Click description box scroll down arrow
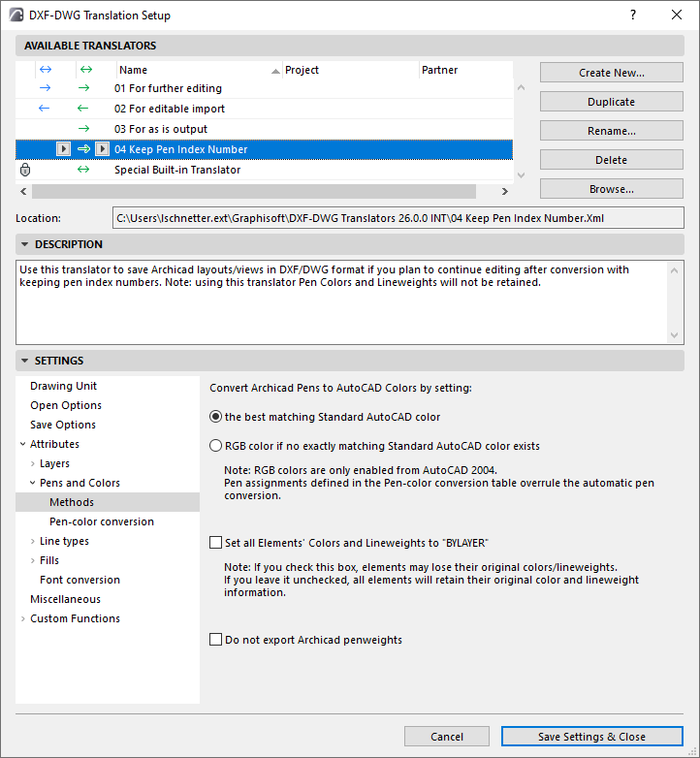The height and width of the screenshot is (758, 700). click(675, 335)
